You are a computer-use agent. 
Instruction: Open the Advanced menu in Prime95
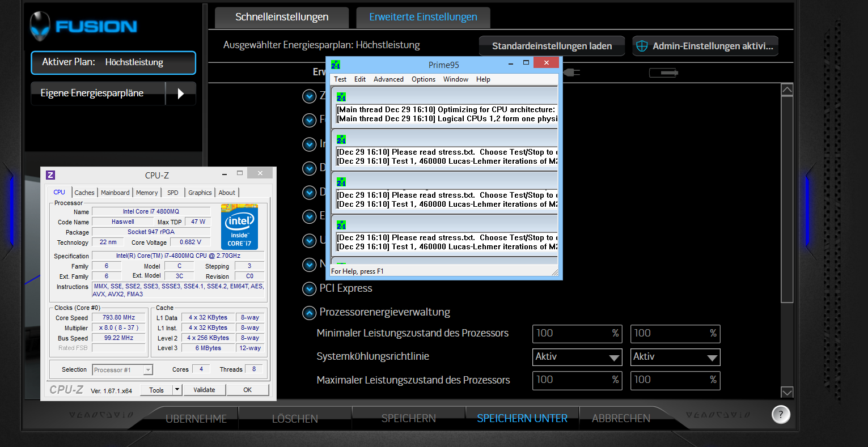tap(388, 79)
